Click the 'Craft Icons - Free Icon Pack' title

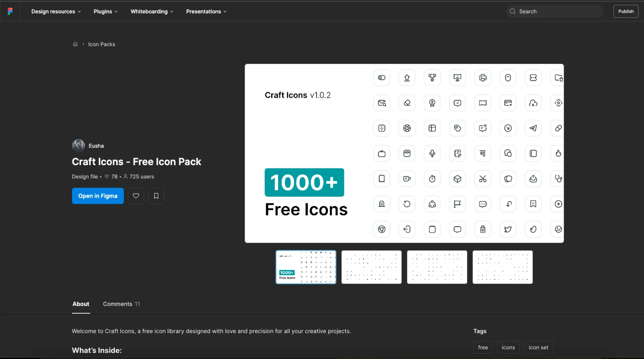(136, 162)
